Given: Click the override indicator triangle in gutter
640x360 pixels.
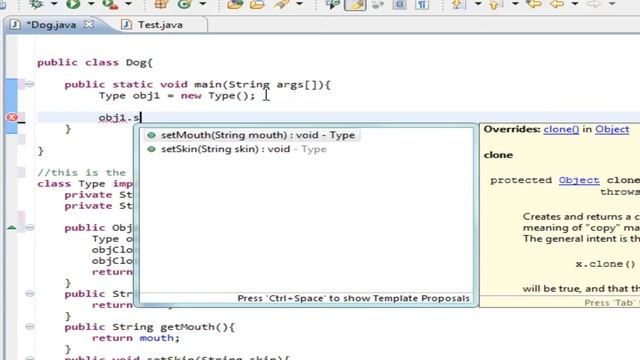Looking at the screenshot, I should pyautogui.click(x=12, y=227).
